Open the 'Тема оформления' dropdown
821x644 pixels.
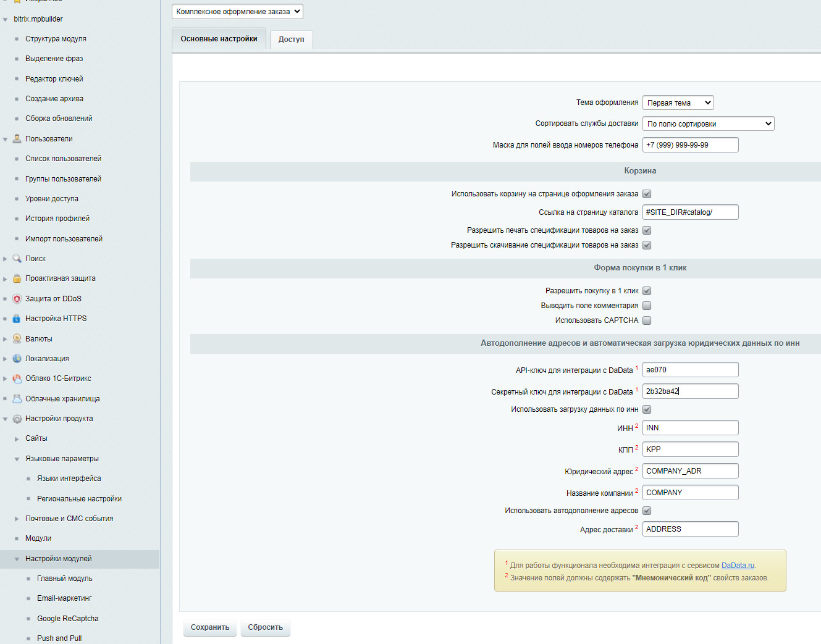pos(678,103)
